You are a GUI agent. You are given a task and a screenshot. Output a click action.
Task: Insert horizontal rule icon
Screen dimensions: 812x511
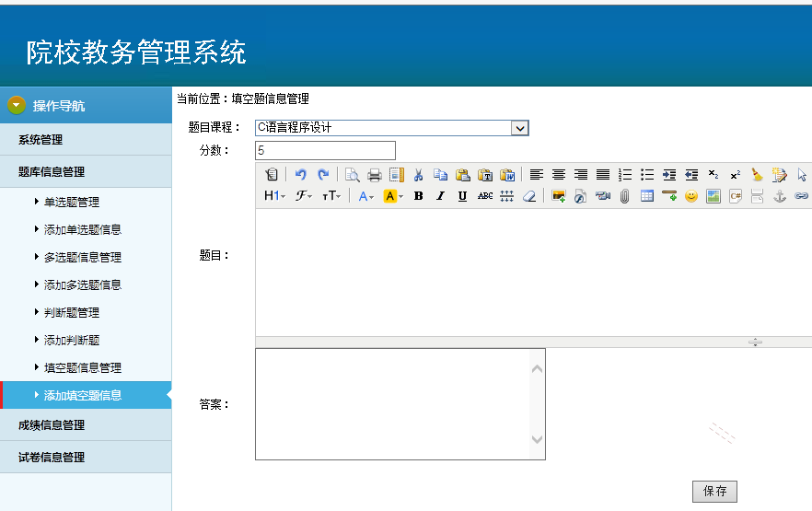point(669,196)
